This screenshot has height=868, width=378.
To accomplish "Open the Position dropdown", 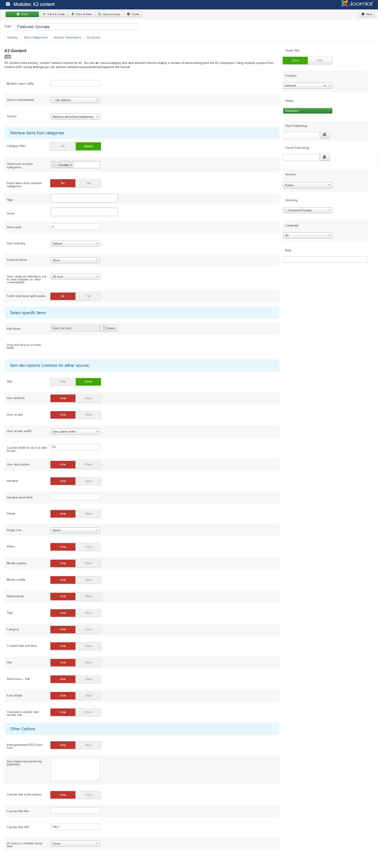I will (x=308, y=86).
